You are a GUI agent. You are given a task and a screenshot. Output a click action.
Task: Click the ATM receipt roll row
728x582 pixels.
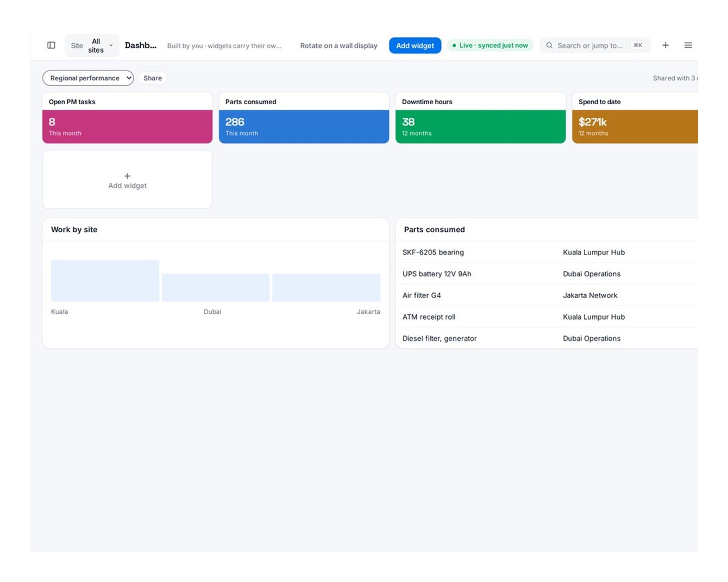pos(547,317)
